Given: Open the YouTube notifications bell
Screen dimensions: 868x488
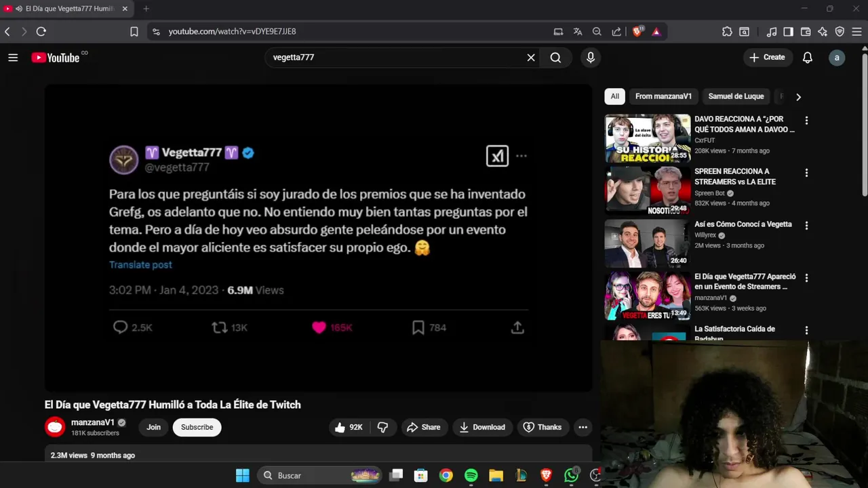Looking at the screenshot, I should click(807, 58).
